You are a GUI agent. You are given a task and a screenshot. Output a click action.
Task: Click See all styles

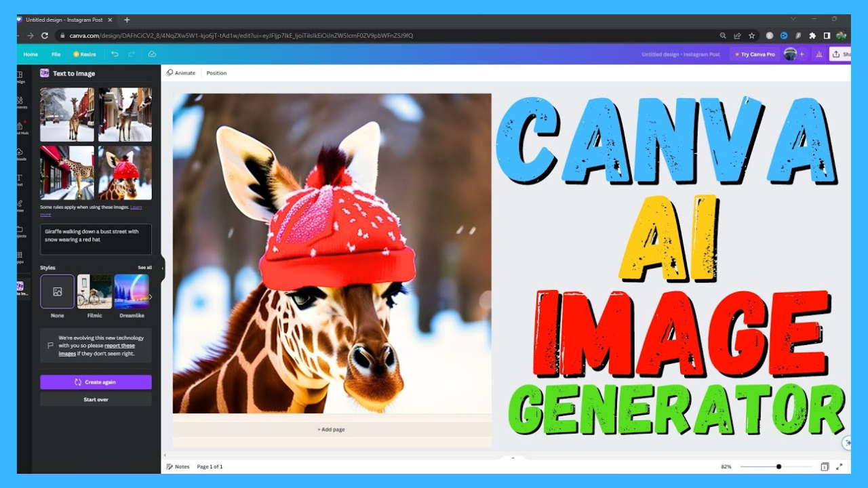(x=145, y=268)
